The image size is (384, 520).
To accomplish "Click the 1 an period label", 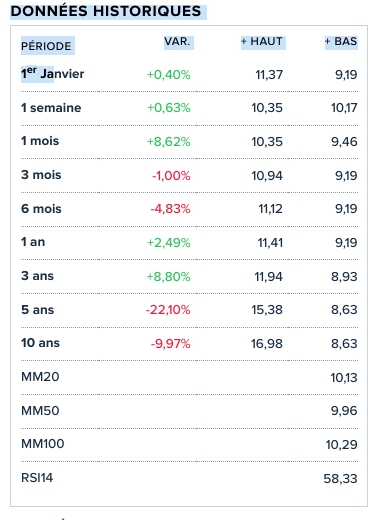I will pos(33,242).
